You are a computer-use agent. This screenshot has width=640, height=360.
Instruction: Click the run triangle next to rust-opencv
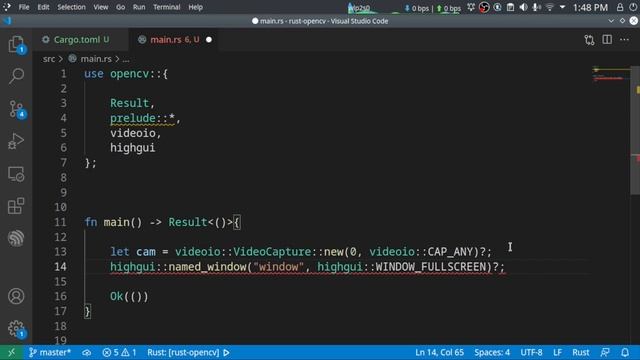click(x=226, y=352)
